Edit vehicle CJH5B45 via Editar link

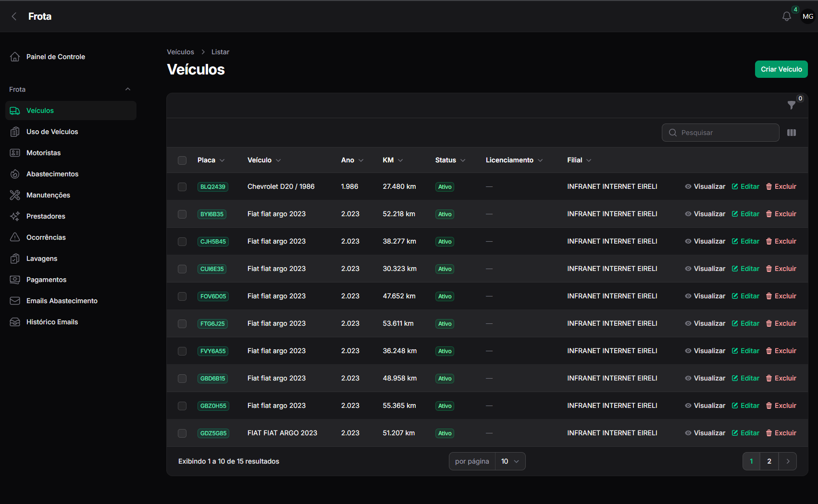tap(745, 241)
